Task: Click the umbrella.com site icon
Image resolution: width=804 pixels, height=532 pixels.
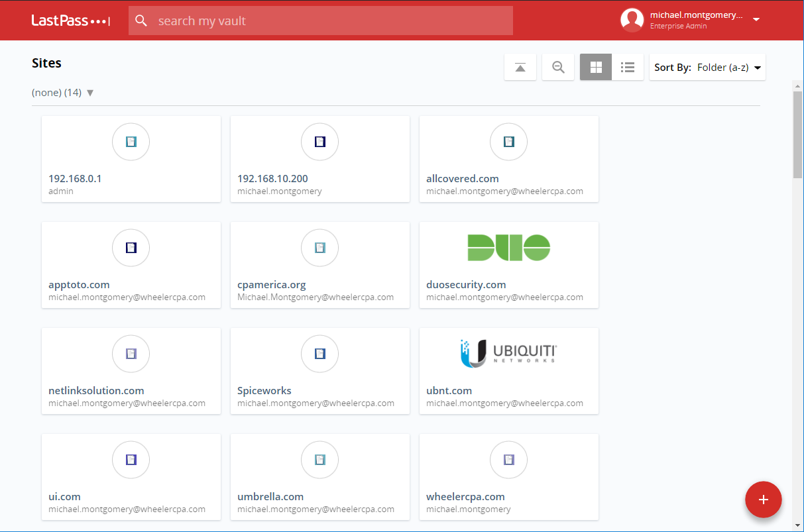Action: point(320,459)
